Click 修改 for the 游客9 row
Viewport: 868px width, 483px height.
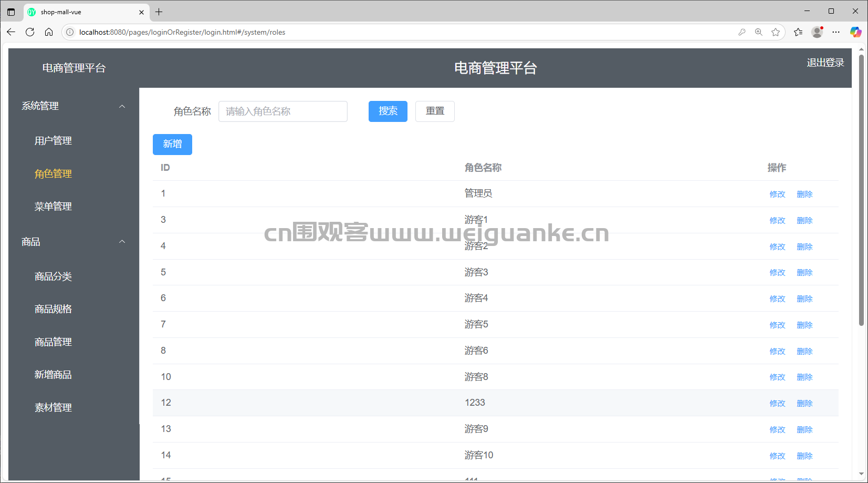pyautogui.click(x=777, y=430)
